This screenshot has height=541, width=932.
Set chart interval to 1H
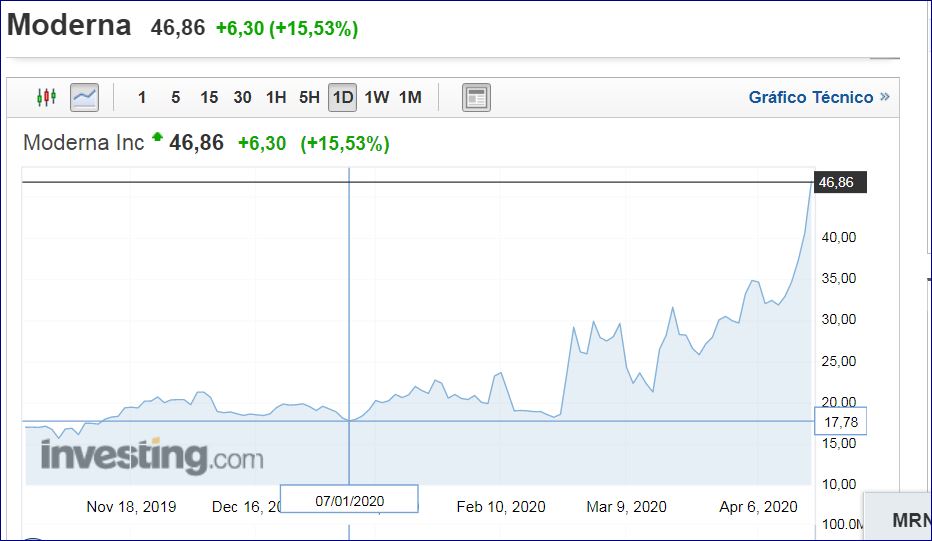[x=276, y=98]
